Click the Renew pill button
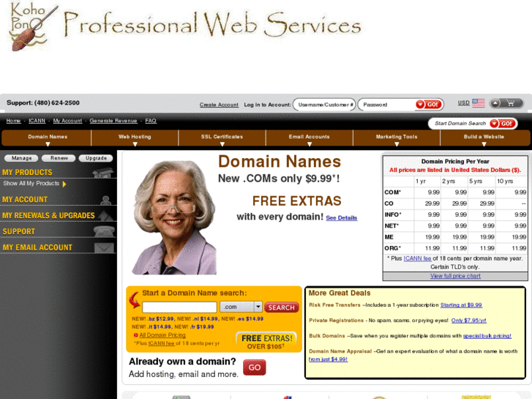The width and height of the screenshot is (532, 399). [59, 158]
